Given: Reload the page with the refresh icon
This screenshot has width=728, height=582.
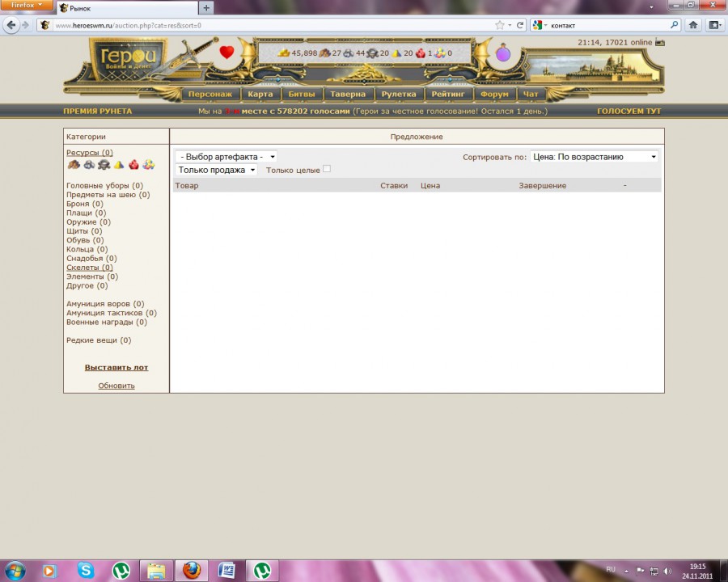Looking at the screenshot, I should point(520,25).
